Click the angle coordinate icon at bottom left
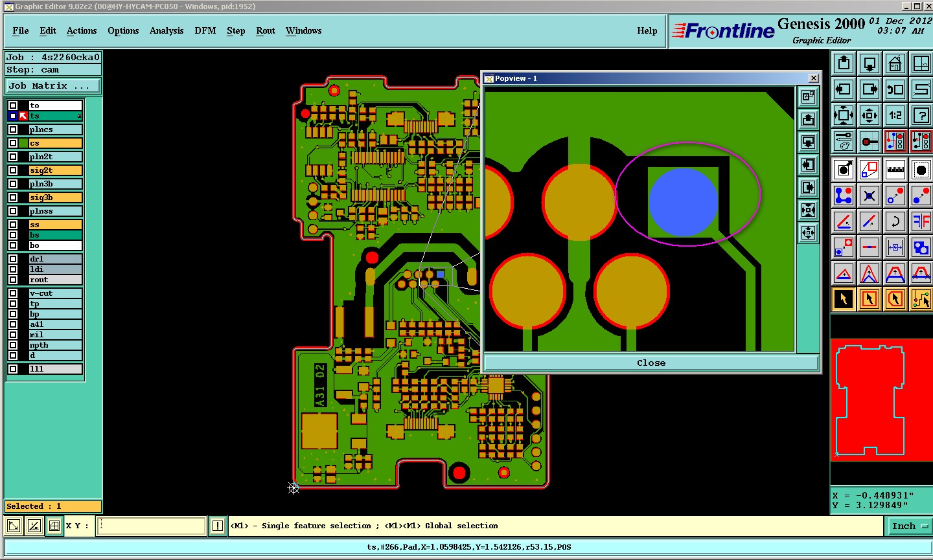Viewport: 933px width, 560px height. point(34,526)
